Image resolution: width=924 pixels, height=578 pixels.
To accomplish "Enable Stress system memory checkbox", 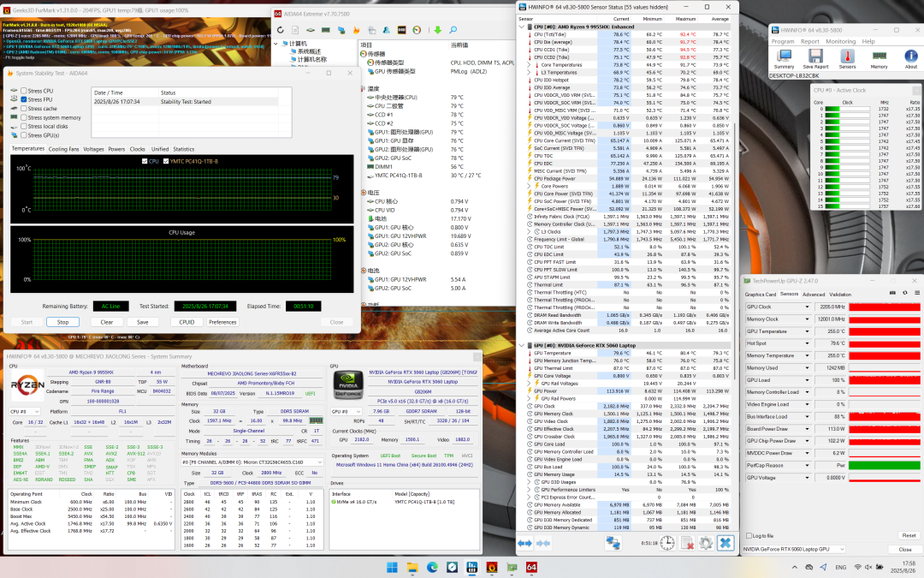I will pyautogui.click(x=24, y=117).
